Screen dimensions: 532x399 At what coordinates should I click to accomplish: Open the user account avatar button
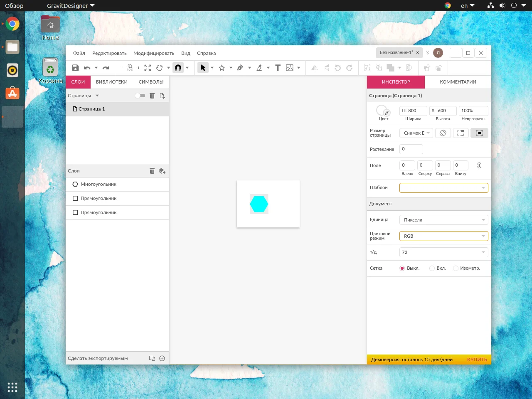pyautogui.click(x=438, y=53)
